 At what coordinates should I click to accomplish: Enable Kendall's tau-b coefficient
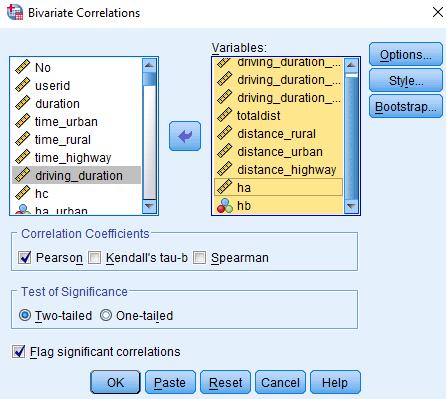[x=94, y=257]
